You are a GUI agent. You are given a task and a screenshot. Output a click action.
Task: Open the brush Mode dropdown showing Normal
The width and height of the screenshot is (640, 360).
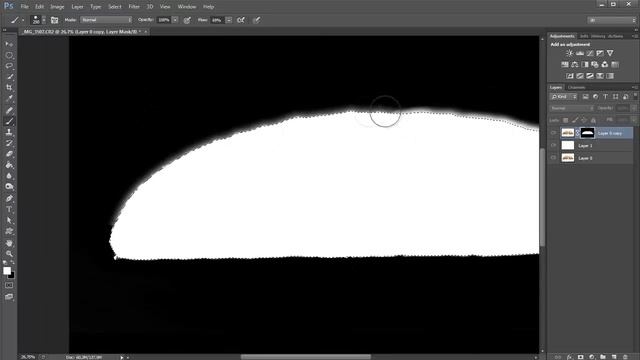pos(106,20)
